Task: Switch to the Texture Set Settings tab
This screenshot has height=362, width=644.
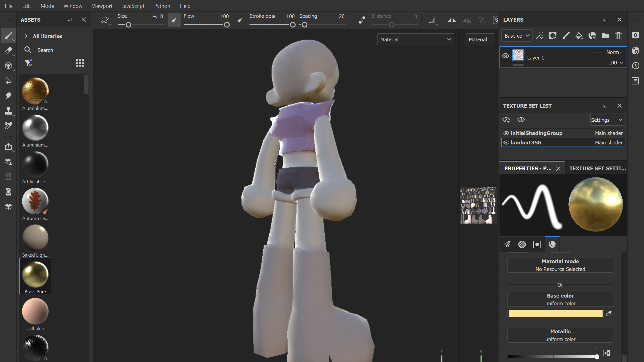Action: [x=597, y=168]
